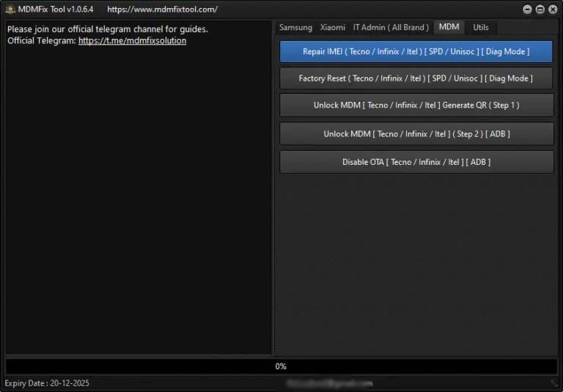
Task: Click Unlock MDM ( Step 2 ) ADB button
Action: (416, 133)
